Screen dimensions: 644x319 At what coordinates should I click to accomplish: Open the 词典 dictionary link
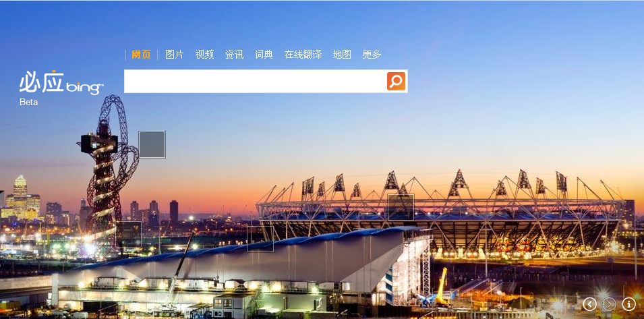click(x=264, y=55)
